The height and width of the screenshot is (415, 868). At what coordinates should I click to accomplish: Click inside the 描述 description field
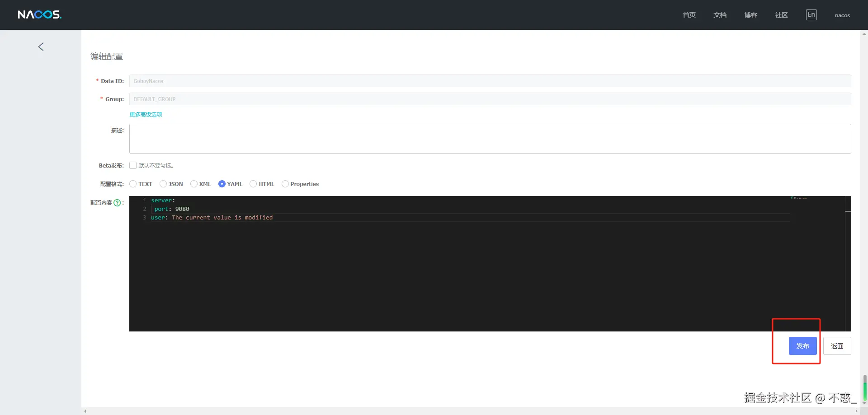tap(490, 139)
